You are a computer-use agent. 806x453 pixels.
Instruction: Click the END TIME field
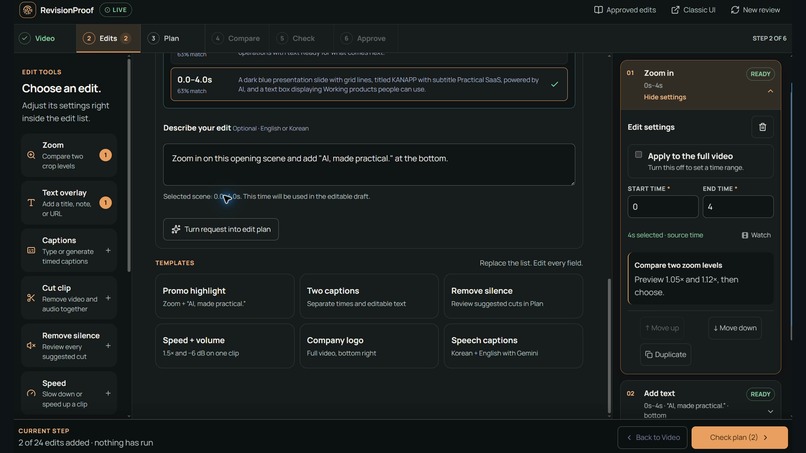(738, 207)
